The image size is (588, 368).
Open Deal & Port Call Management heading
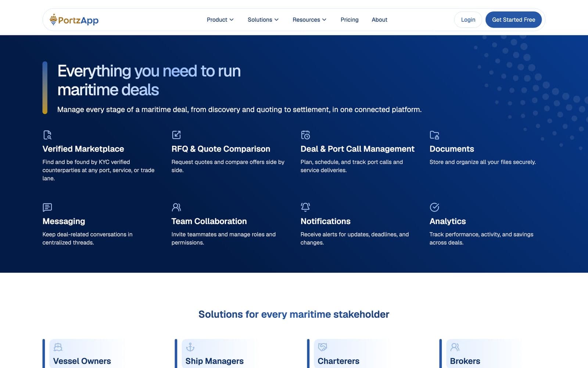point(358,149)
